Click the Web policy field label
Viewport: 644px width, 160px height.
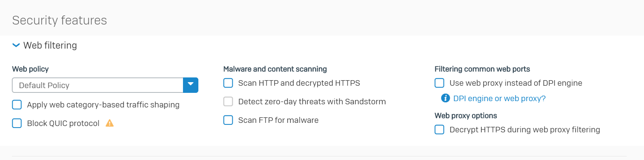point(30,69)
